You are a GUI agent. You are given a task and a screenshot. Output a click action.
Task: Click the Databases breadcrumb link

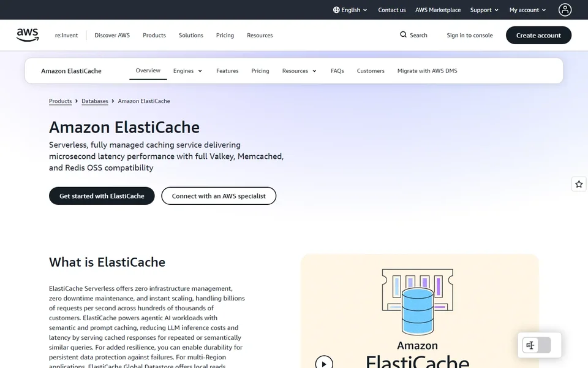tap(95, 101)
